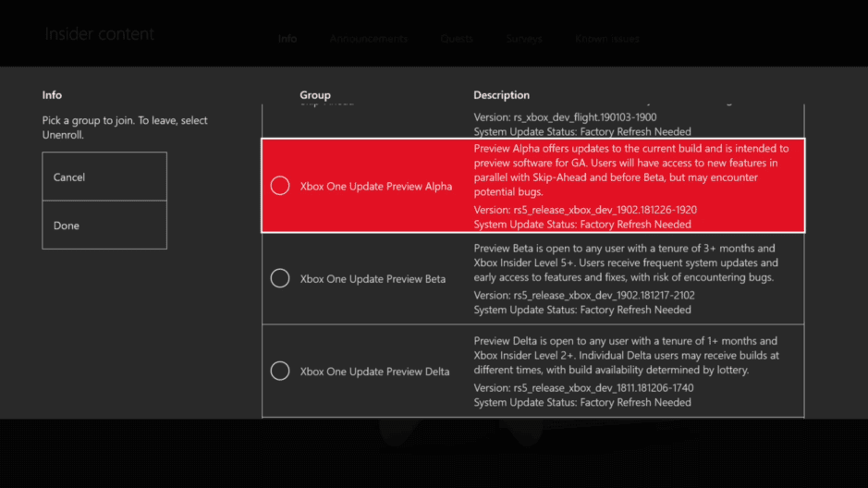This screenshot has height=488, width=868.
Task: Confirm the selection with the Done button
Action: 104,226
